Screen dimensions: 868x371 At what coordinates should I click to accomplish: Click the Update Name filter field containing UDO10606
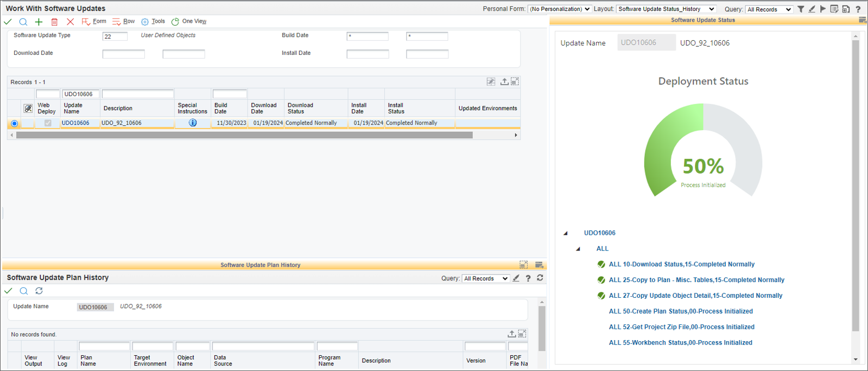(81, 94)
